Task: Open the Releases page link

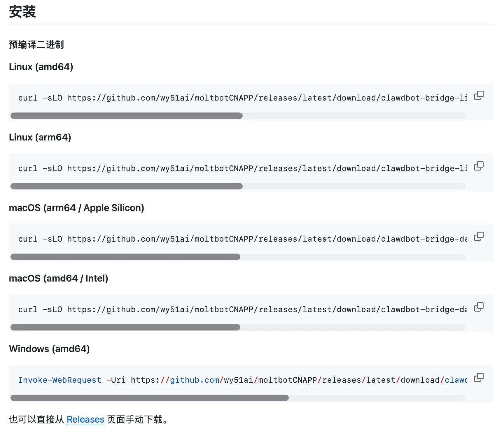Action: (85, 419)
